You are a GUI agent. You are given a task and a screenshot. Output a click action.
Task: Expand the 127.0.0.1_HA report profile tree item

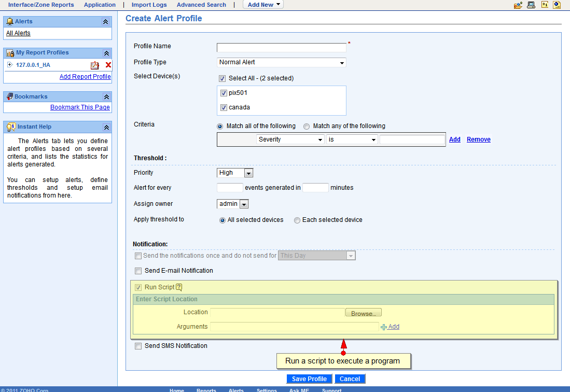(x=9, y=65)
